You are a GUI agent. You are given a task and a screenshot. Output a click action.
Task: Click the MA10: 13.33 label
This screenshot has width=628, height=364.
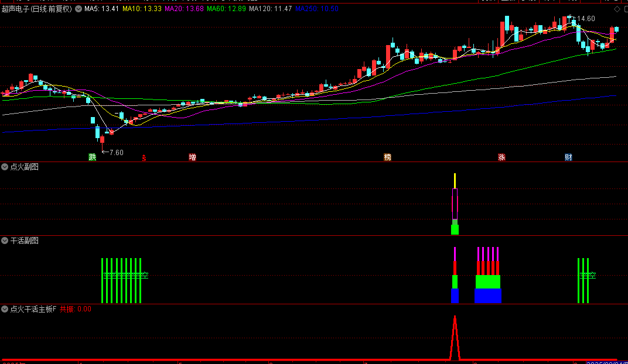(142, 9)
